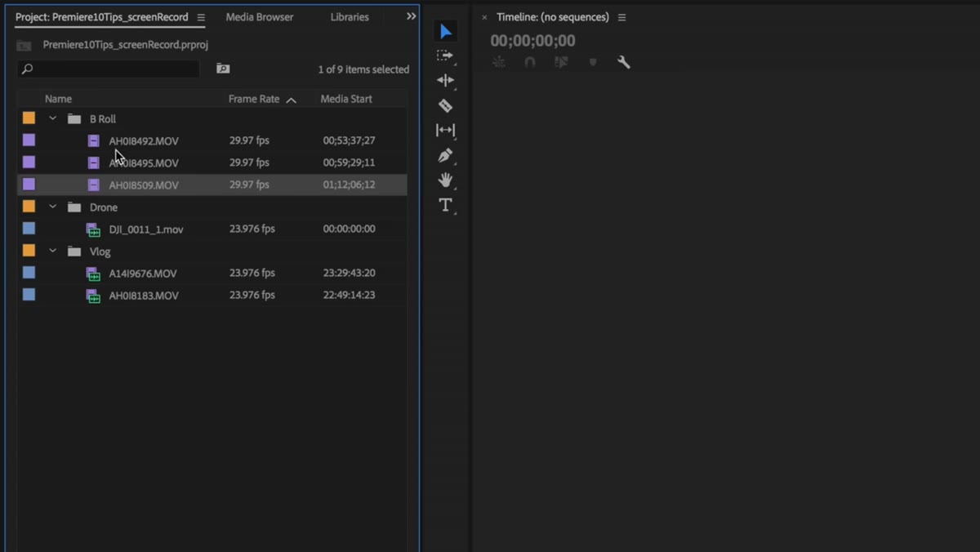Collapse the B Roll bin

click(x=53, y=118)
